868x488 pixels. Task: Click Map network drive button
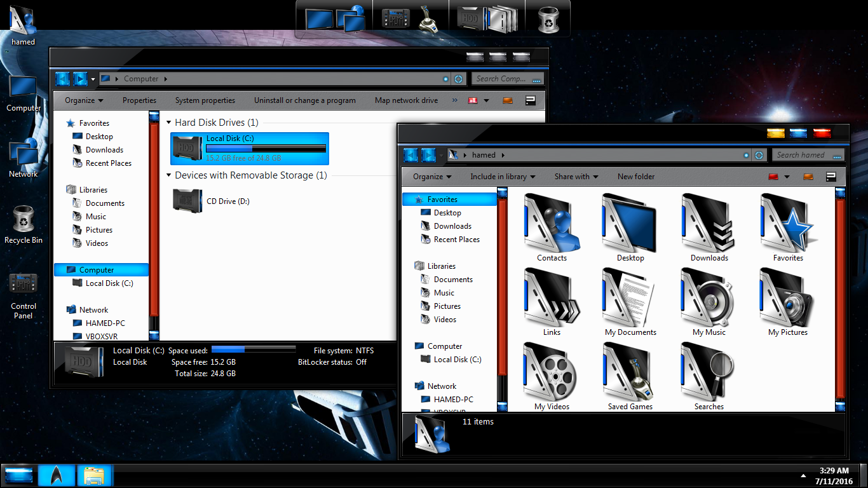tap(406, 100)
